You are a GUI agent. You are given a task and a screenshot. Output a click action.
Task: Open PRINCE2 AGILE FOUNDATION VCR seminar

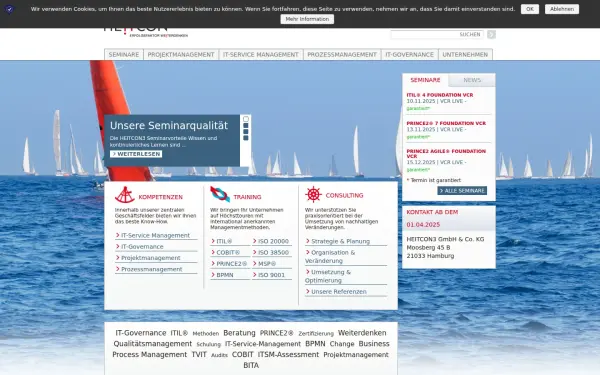tap(446, 154)
